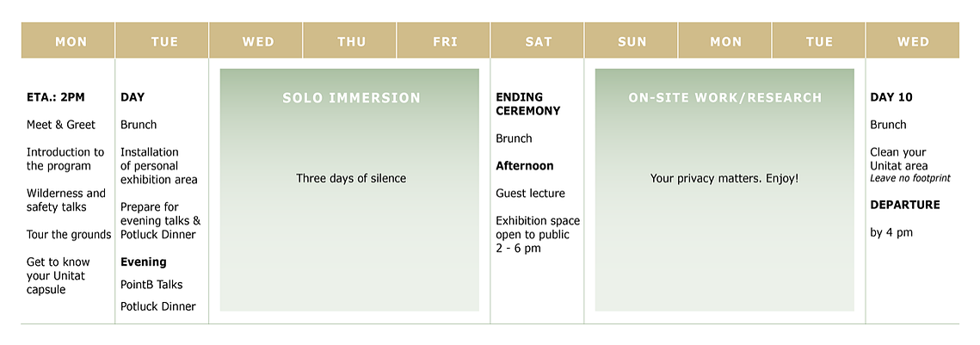The image size is (980, 345).
Task: Click 'Your privacy matters. Enjoy!' text
Action: point(724,179)
